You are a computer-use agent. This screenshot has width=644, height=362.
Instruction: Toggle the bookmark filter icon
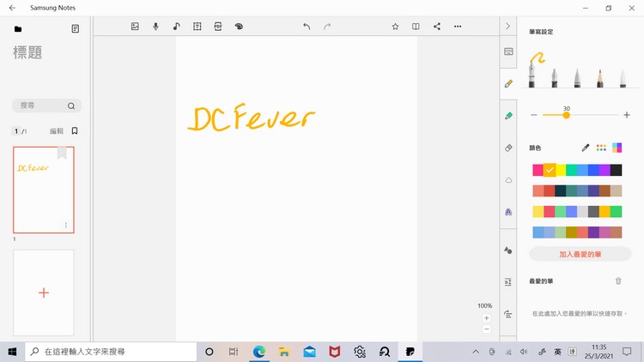click(75, 131)
